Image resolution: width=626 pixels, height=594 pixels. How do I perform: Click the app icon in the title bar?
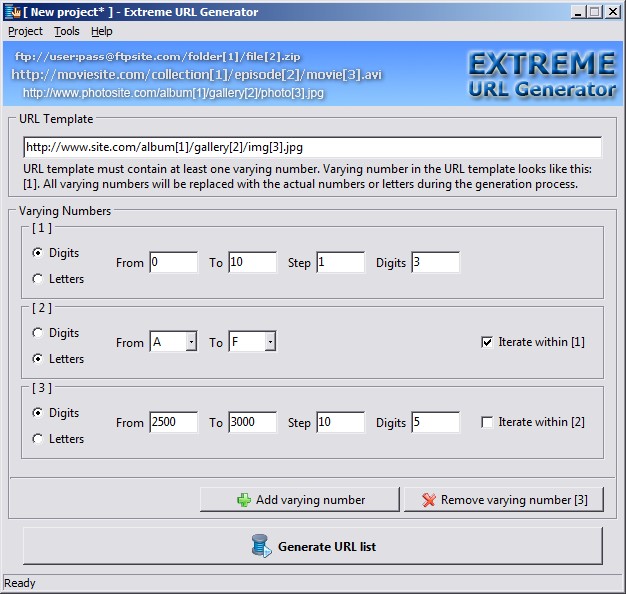(x=11, y=12)
